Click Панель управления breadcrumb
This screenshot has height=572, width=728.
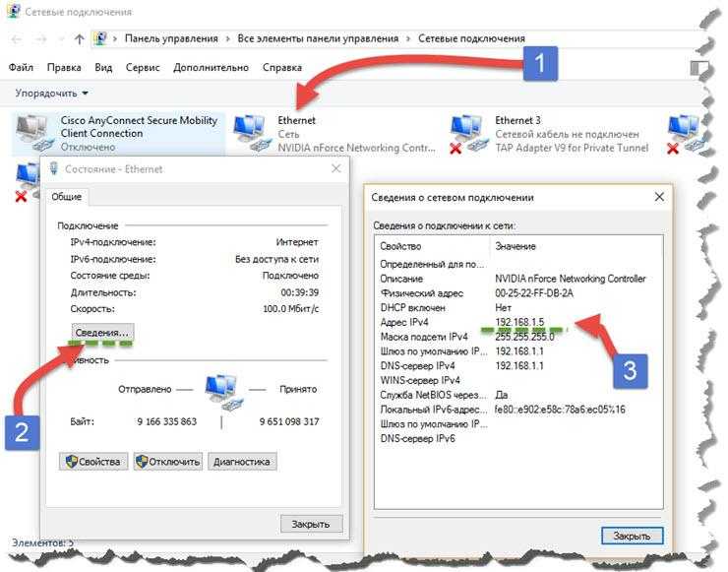point(171,38)
